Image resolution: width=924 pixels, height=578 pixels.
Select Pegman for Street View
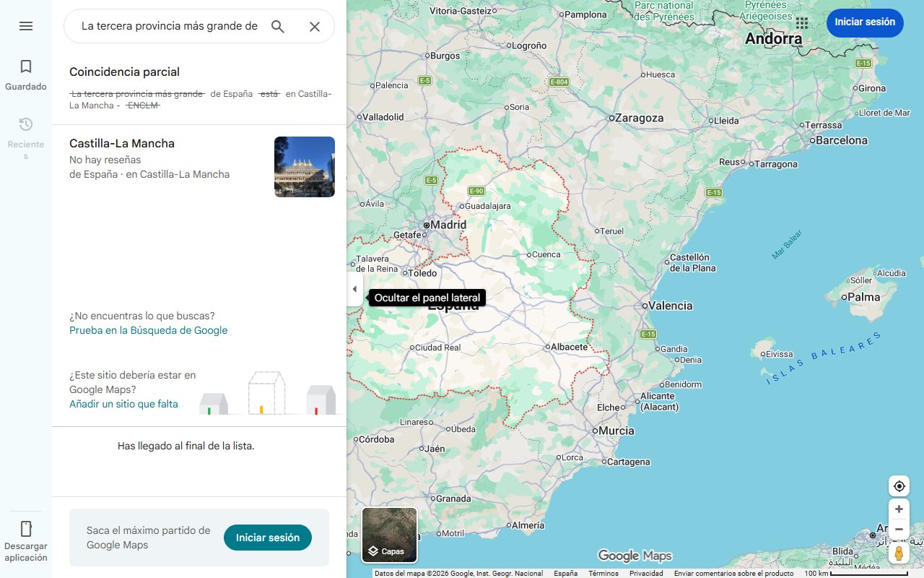pyautogui.click(x=899, y=553)
